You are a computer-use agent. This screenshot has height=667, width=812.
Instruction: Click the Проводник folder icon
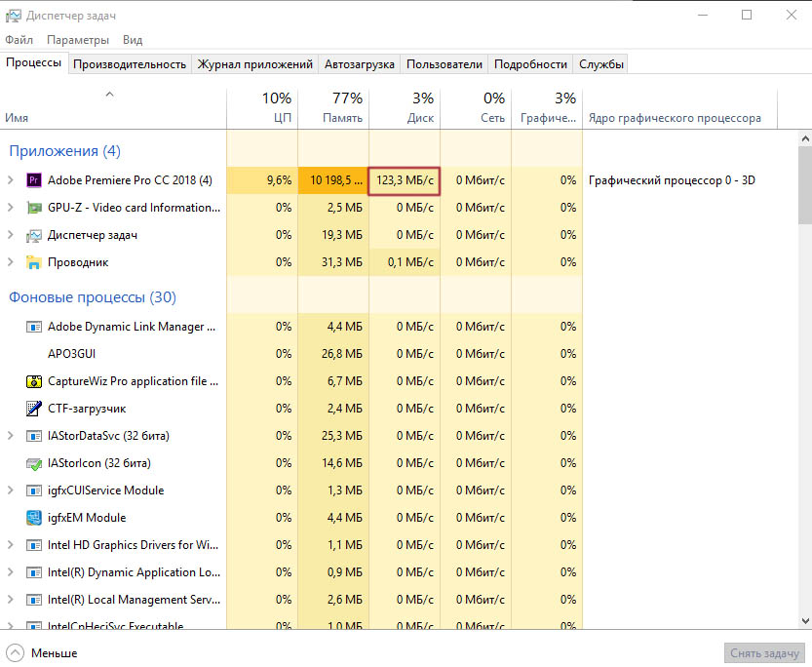tap(34, 262)
